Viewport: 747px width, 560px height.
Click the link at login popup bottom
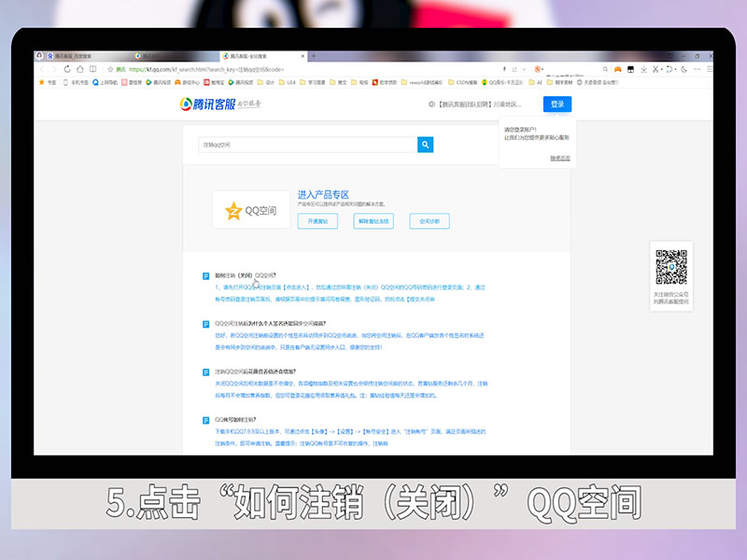click(560, 158)
